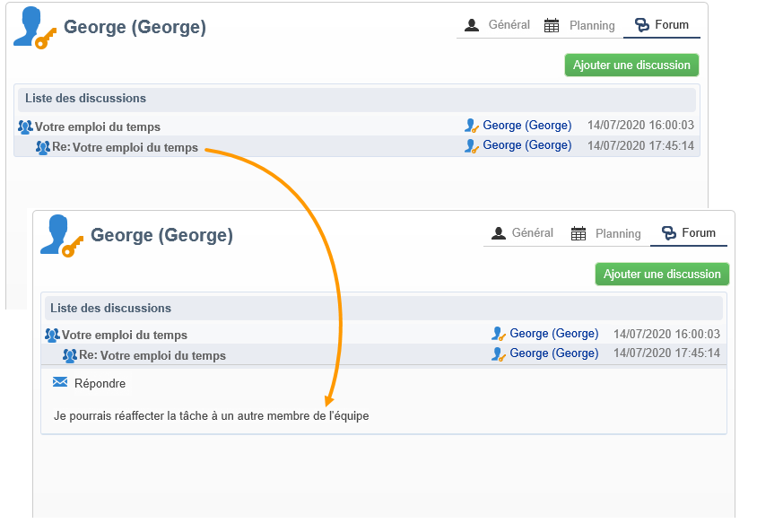
Task: Click the group icon beside 'Votre emploi du temps' in the lower panel
Action: 52,336
